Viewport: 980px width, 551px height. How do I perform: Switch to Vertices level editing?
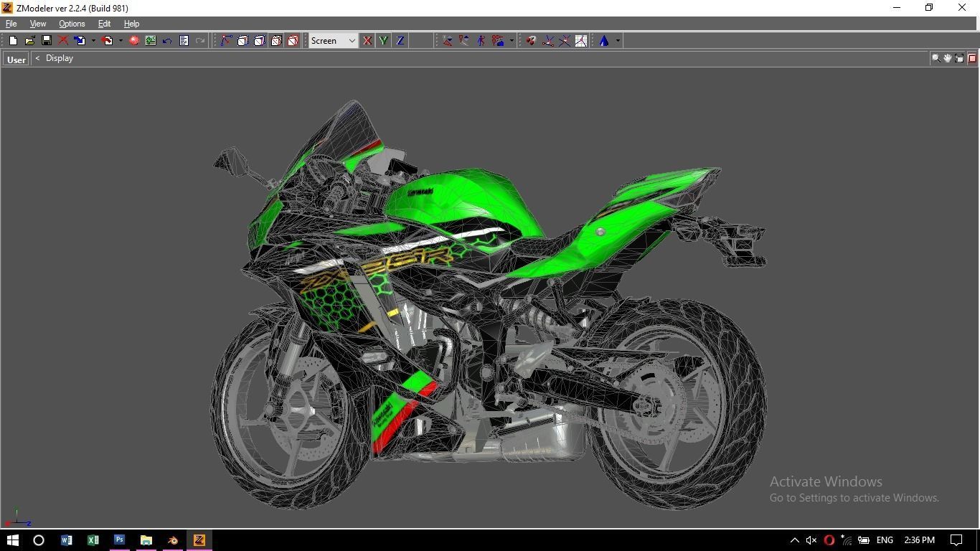pos(227,41)
